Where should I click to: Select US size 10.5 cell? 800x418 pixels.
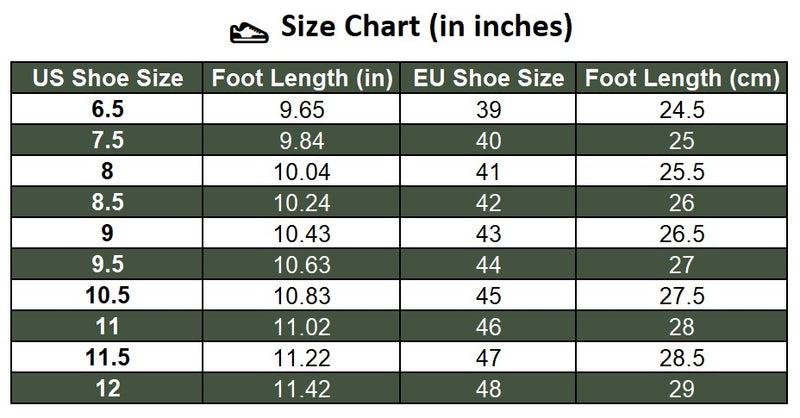pos(107,296)
